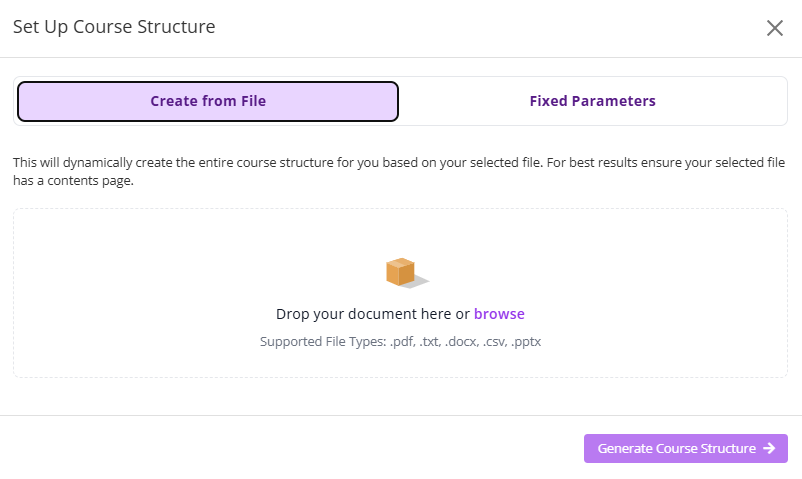Click the grey shadow beneath the box icon
This screenshot has height=479, width=802.
418,283
